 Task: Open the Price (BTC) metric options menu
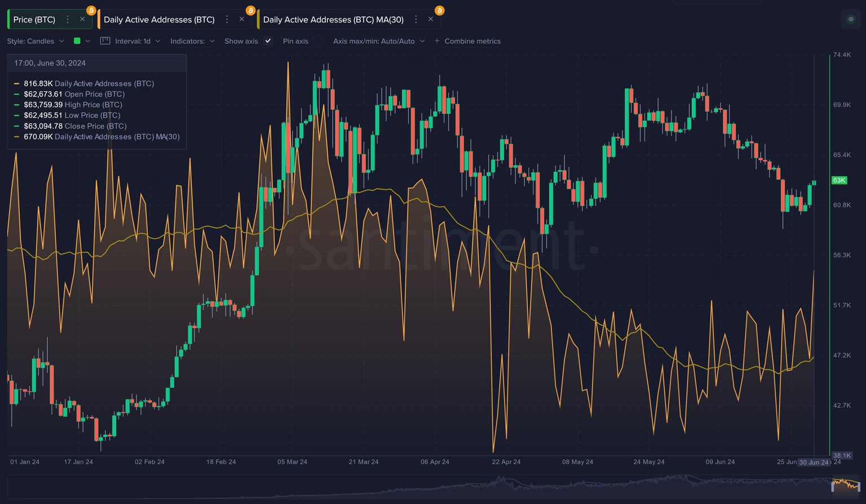point(67,19)
